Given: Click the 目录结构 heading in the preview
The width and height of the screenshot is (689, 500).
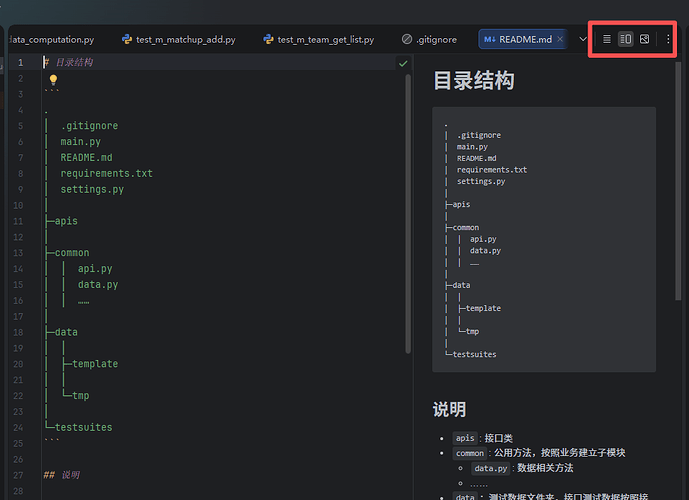Looking at the screenshot, I should (x=474, y=81).
